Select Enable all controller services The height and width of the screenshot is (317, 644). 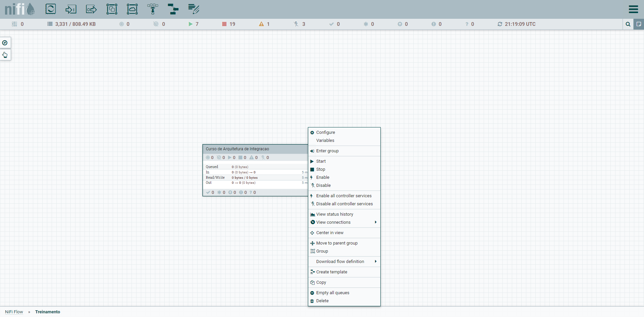(344, 196)
